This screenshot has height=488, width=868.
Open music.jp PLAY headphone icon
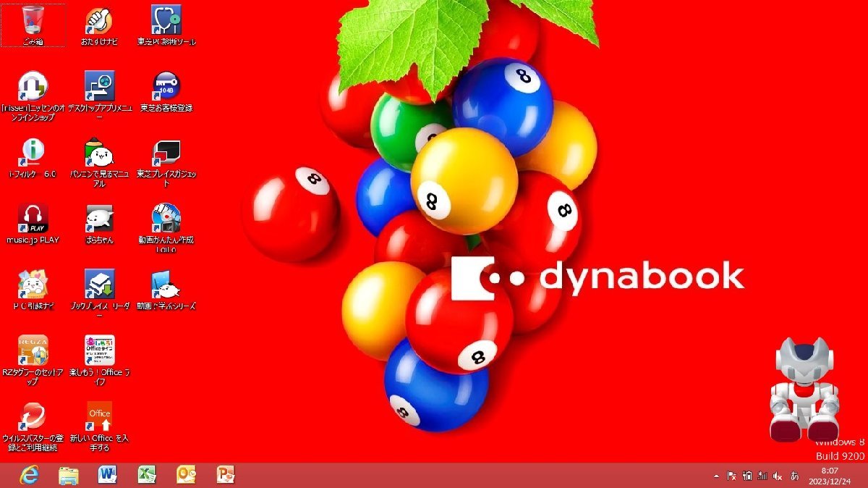(x=33, y=223)
